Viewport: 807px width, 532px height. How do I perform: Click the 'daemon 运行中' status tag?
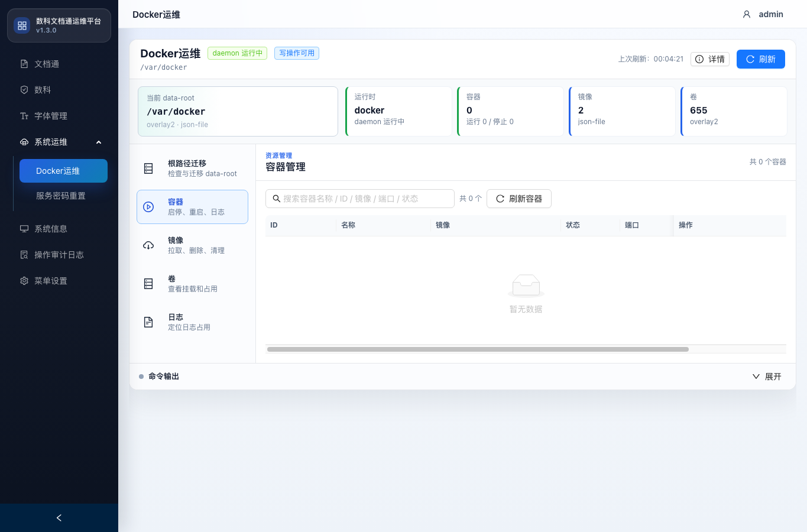(x=237, y=53)
